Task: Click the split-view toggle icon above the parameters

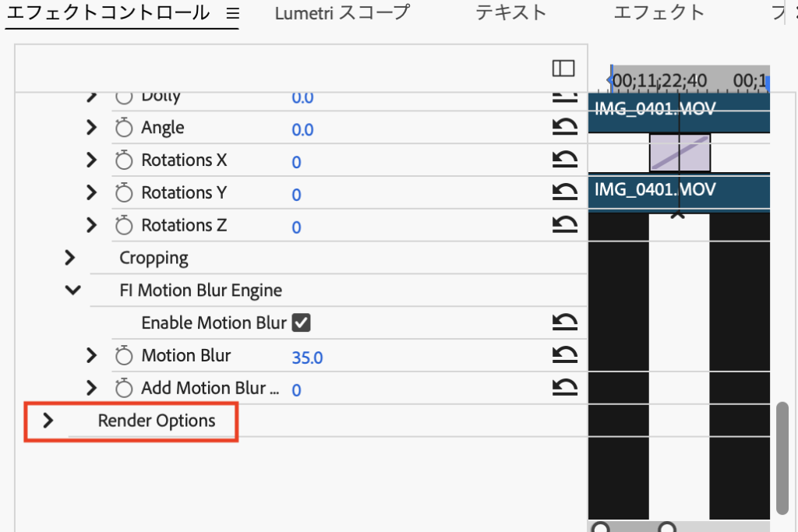Action: point(563,69)
